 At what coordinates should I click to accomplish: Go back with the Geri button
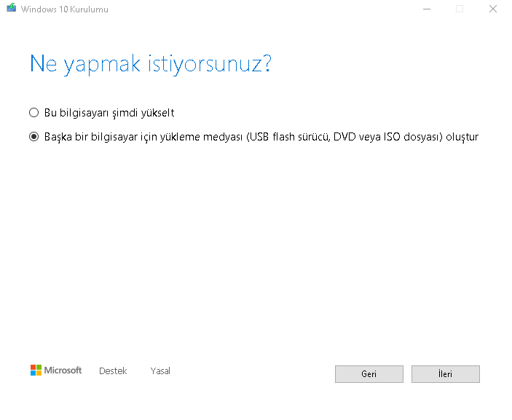(369, 374)
